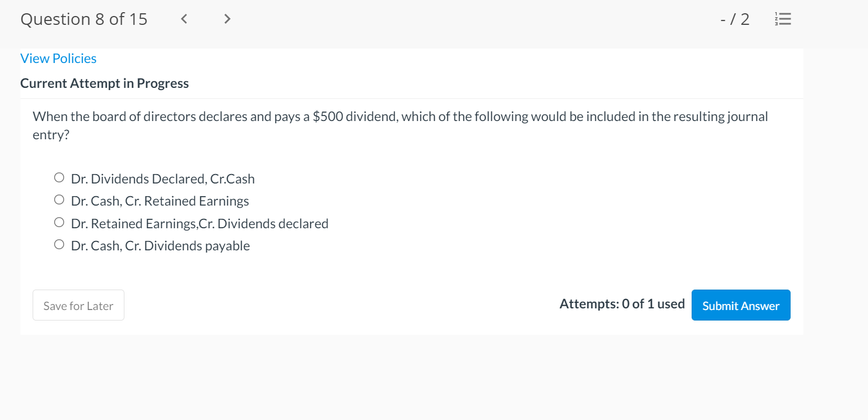Pick Dr. Retained Earnings, Cr. Dividends declared

[x=59, y=222]
